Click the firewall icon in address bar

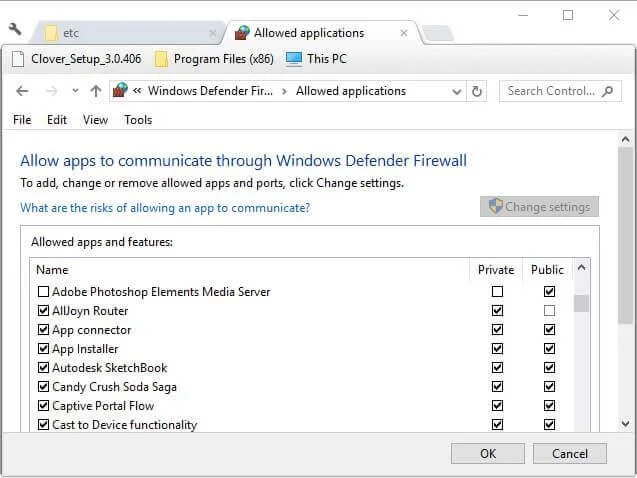click(120, 90)
